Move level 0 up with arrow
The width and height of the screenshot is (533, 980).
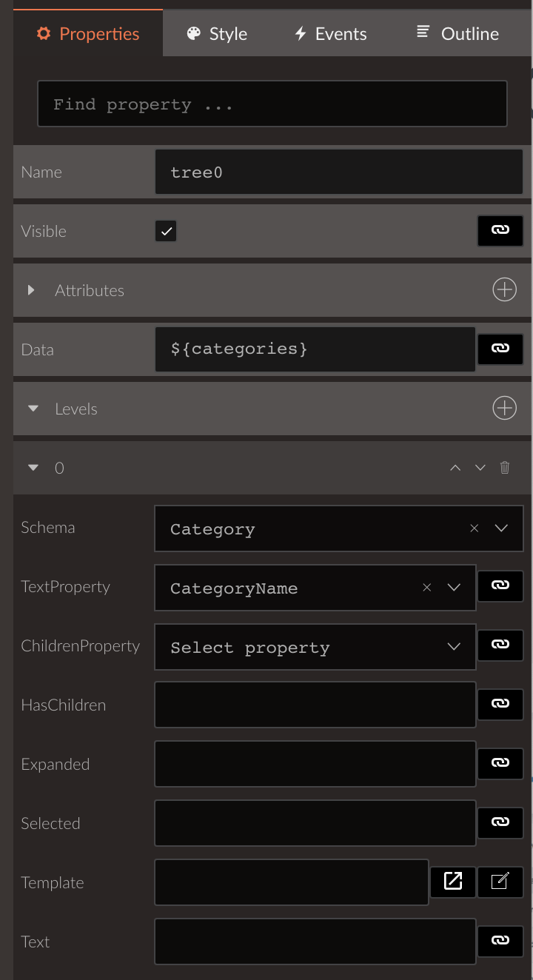455,468
